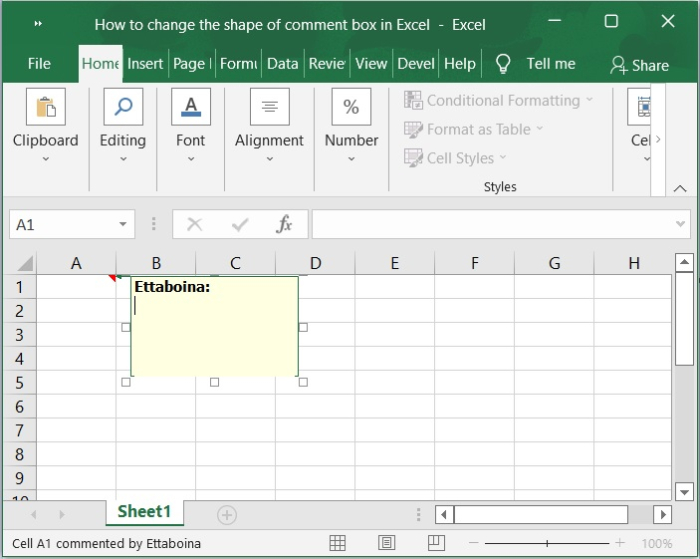The image size is (700, 559).
Task: Click the vertical scrollbar thumb
Action: click(684, 318)
